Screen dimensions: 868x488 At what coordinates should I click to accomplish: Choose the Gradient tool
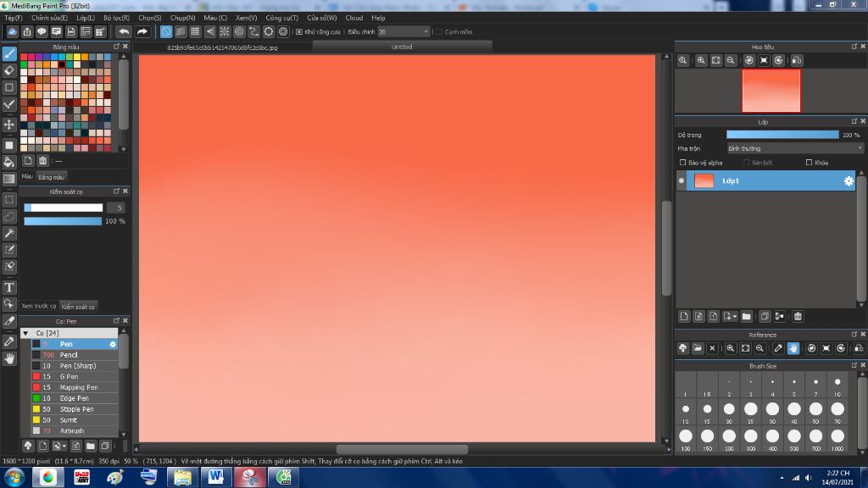[8, 177]
